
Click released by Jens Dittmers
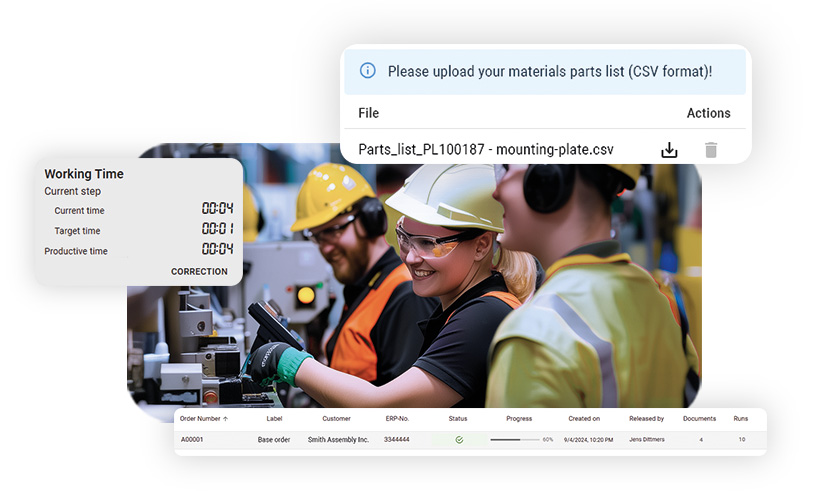(647, 439)
